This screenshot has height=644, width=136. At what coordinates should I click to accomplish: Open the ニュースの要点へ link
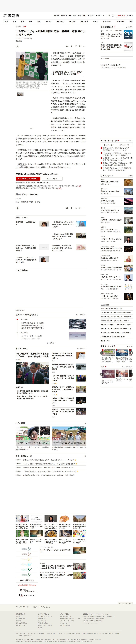coord(81,315)
